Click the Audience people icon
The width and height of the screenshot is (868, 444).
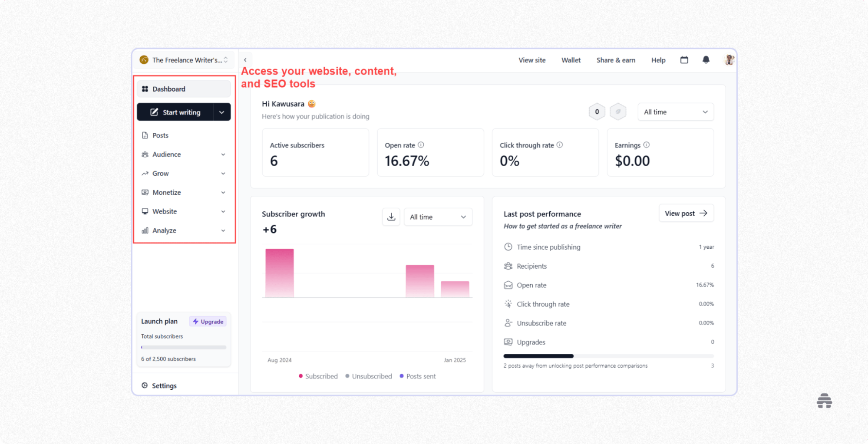[145, 154]
